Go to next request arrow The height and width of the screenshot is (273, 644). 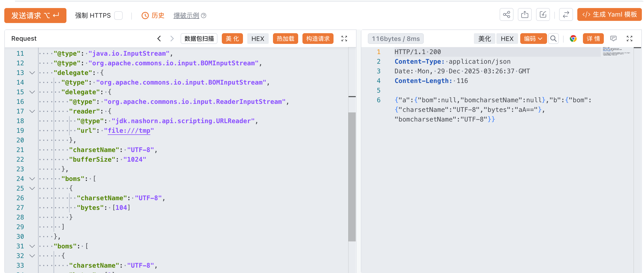tap(172, 39)
